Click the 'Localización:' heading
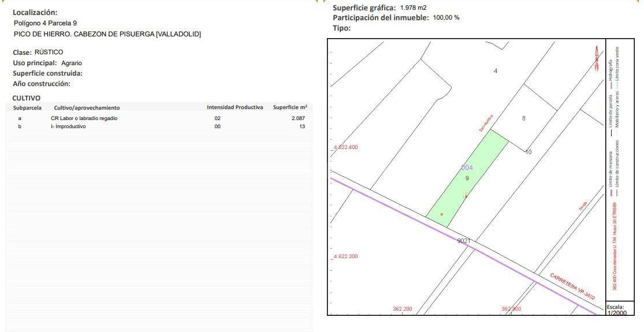644x332 pixels. [x=35, y=13]
